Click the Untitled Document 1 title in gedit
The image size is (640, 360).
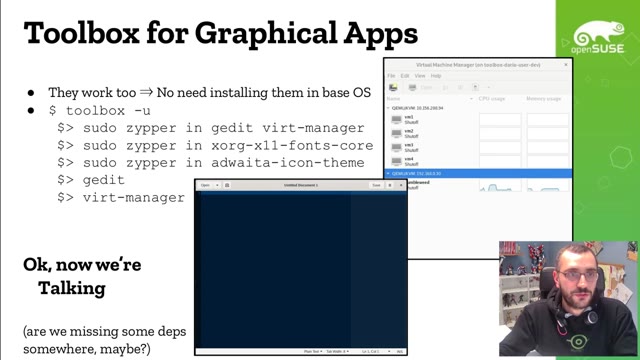point(301,185)
